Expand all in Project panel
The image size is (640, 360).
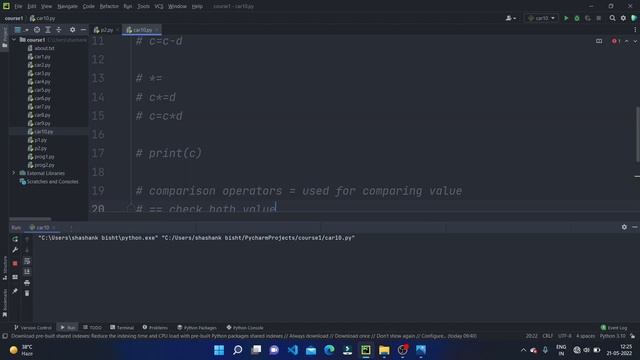(48, 30)
